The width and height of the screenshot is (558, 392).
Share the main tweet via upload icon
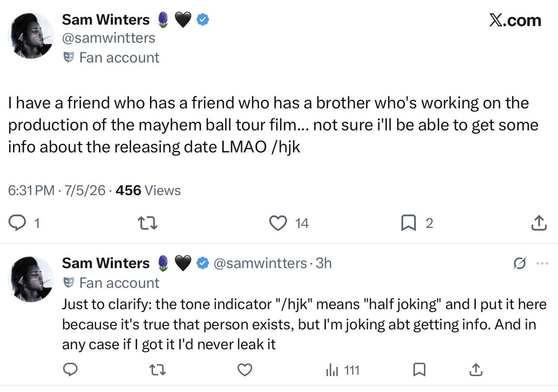(539, 223)
